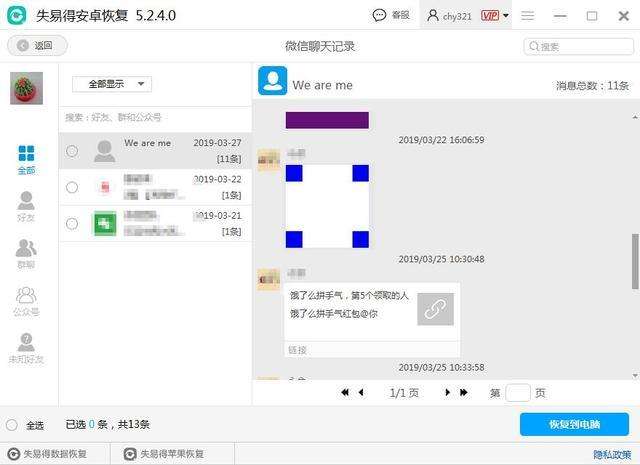The image size is (640, 465).
Task: Click the We are me chat header name
Action: (x=322, y=85)
